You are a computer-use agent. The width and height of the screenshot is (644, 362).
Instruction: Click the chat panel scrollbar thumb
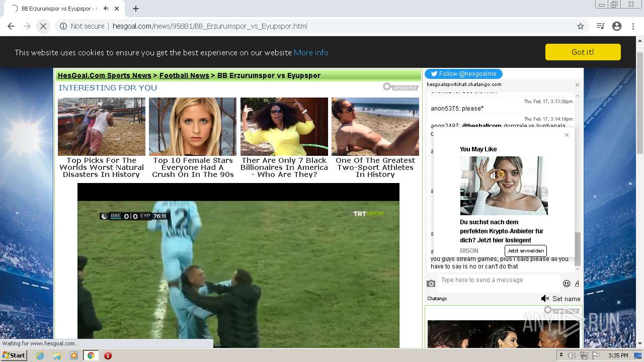(x=578, y=249)
